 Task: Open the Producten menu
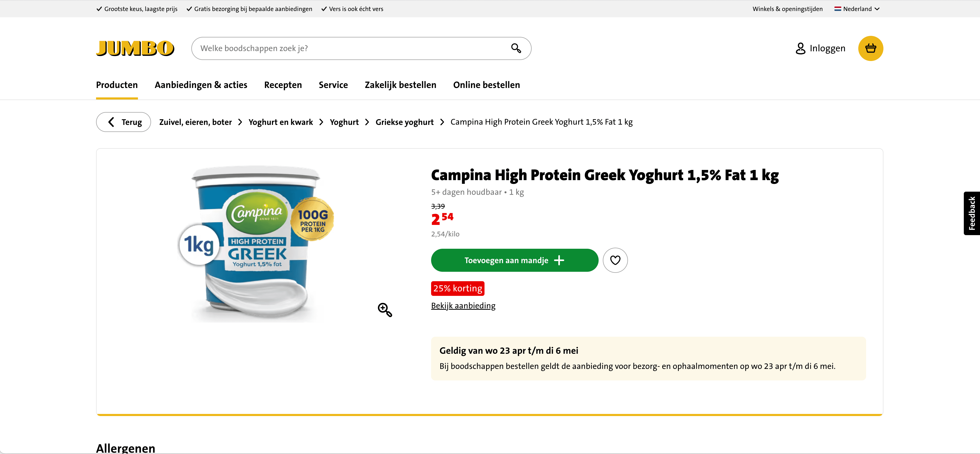coord(117,85)
